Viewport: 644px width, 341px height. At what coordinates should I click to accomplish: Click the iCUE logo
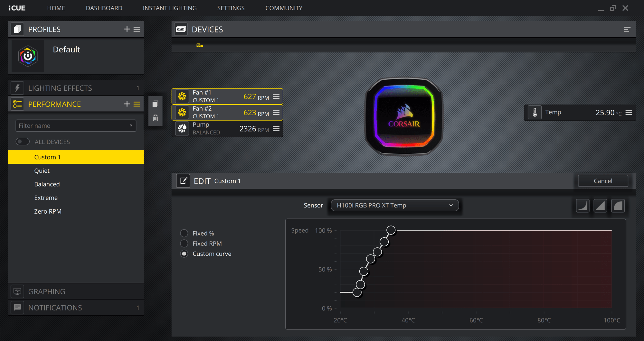pos(17,8)
